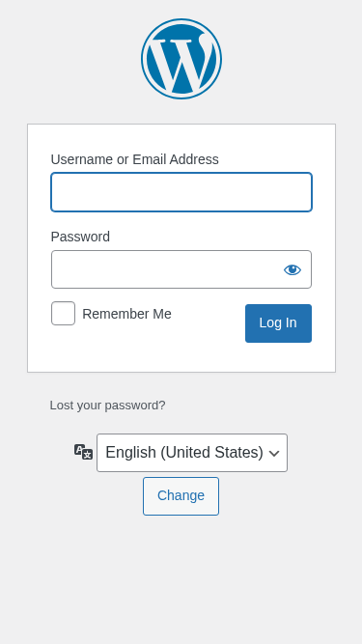Image resolution: width=362 pixels, height=644 pixels.
Task: Open the Lost your password? link
Action: click(107, 406)
